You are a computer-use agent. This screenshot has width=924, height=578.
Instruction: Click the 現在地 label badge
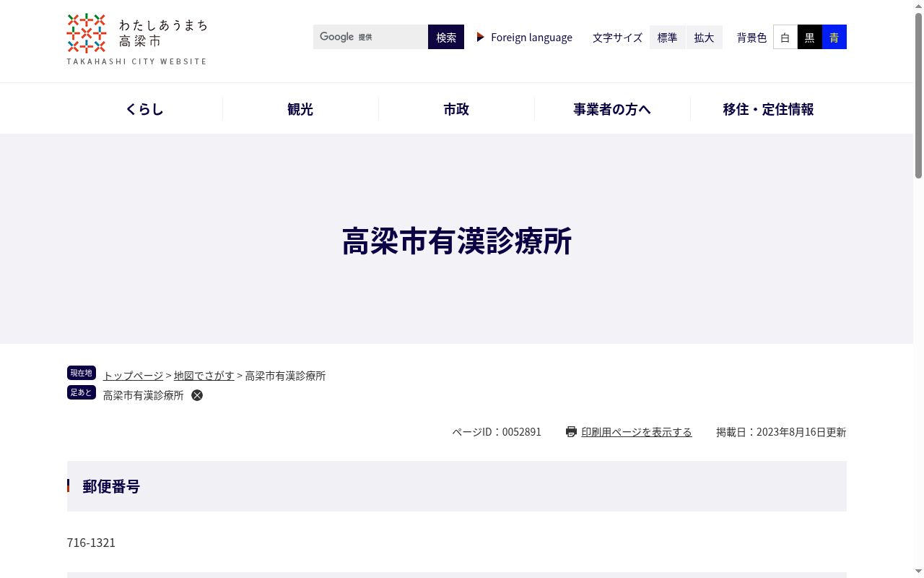tap(82, 373)
